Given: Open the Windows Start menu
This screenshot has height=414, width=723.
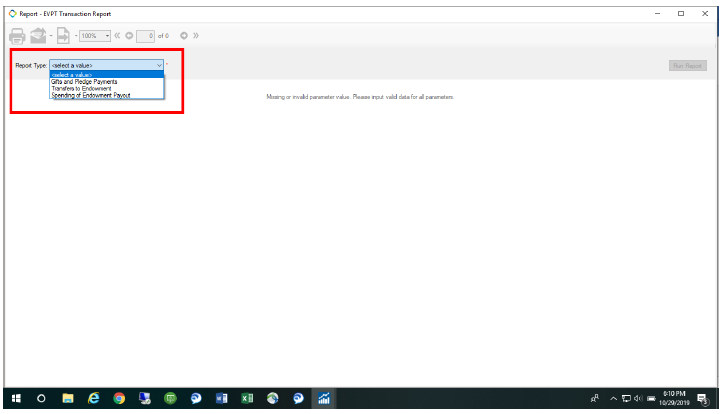Looking at the screenshot, I should coord(16,398).
